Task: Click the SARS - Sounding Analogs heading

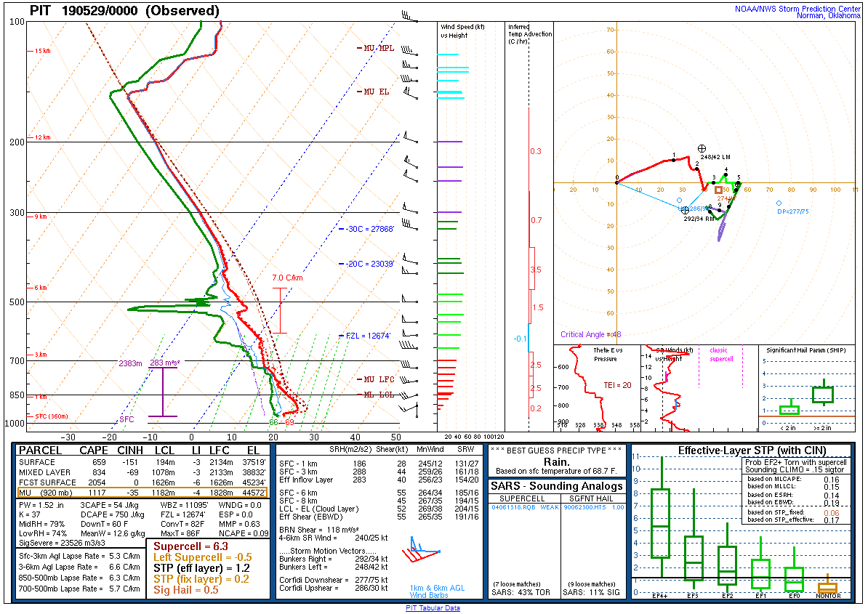Action: pyautogui.click(x=556, y=486)
